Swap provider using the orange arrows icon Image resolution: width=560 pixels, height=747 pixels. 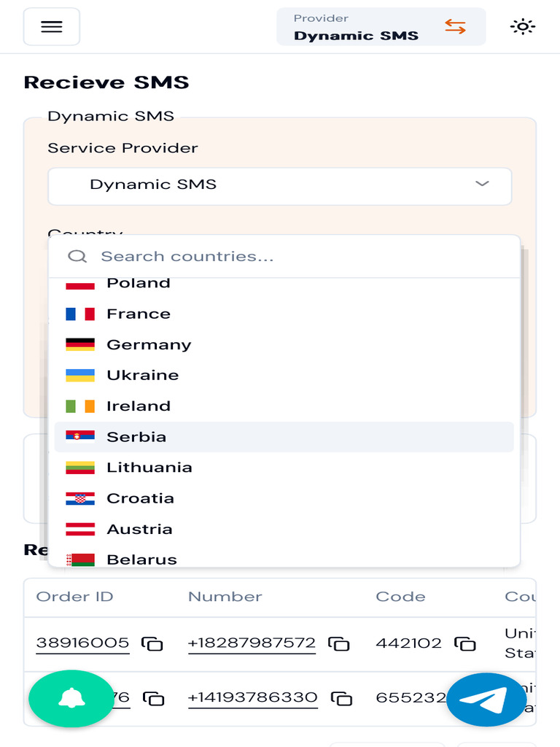tap(455, 26)
